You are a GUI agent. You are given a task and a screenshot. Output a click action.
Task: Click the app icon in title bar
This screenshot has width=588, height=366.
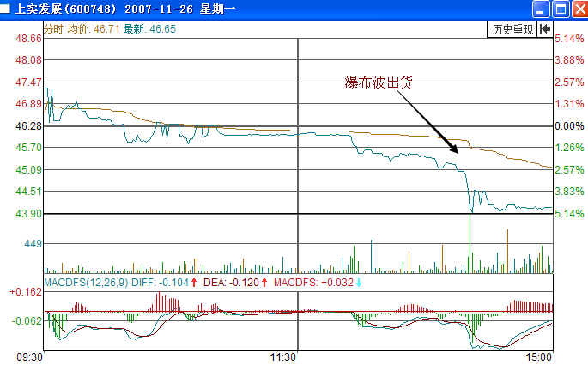point(9,9)
